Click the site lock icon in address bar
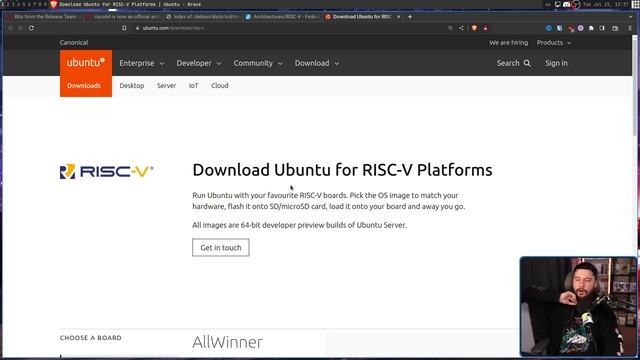 click(x=138, y=28)
